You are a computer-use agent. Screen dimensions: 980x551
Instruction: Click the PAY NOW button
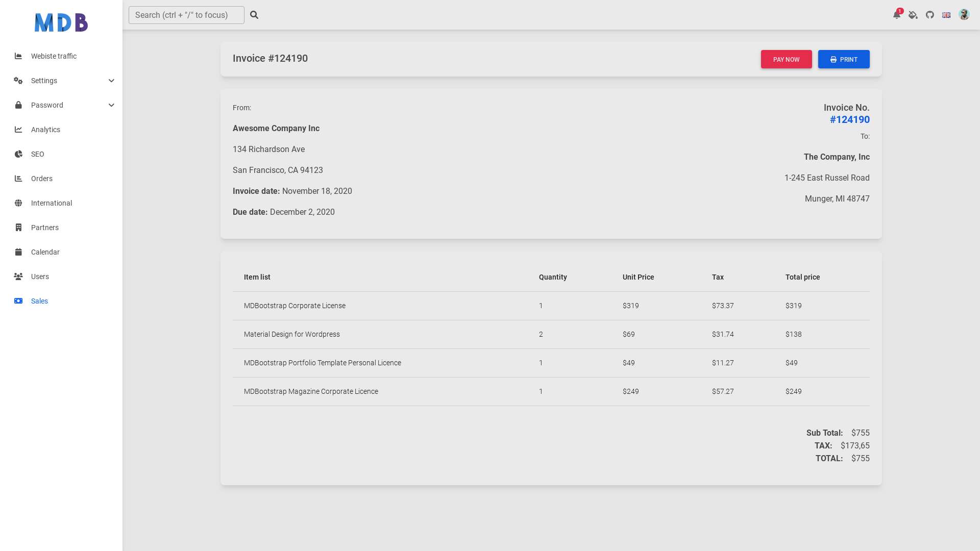[786, 59]
